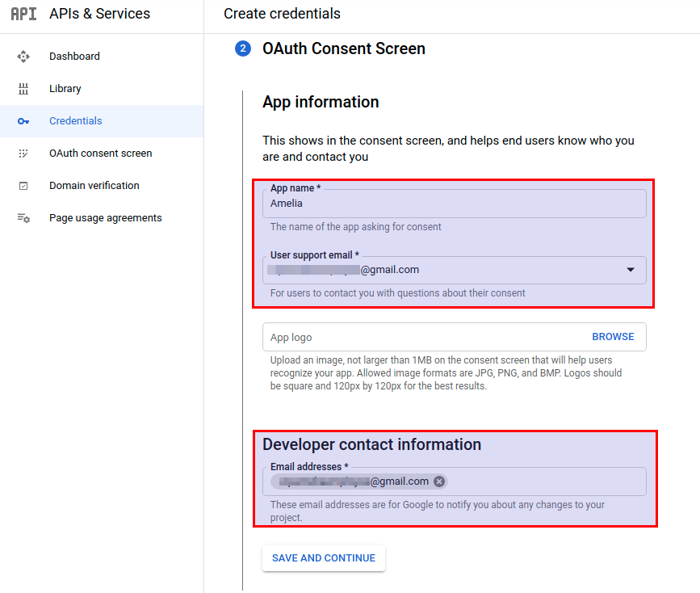Click Browse to upload app logo

pyautogui.click(x=613, y=337)
